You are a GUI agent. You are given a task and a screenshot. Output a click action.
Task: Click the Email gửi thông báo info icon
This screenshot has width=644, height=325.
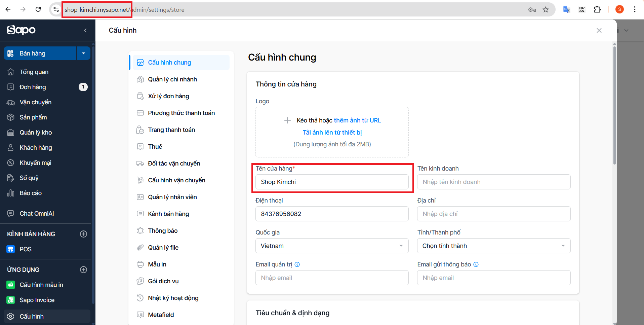pyautogui.click(x=476, y=264)
